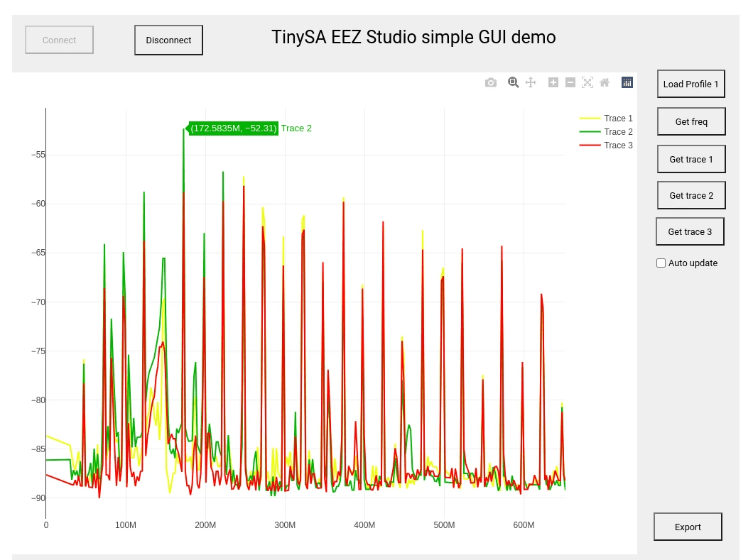The width and height of the screenshot is (753, 560).
Task: Click the Get trace 2 button
Action: tap(691, 195)
